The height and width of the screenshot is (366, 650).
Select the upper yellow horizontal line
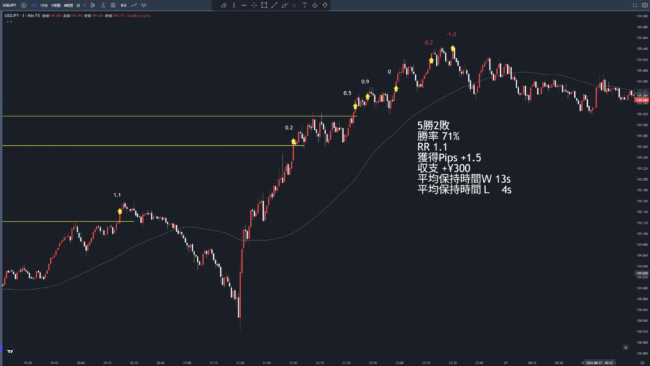coord(179,116)
